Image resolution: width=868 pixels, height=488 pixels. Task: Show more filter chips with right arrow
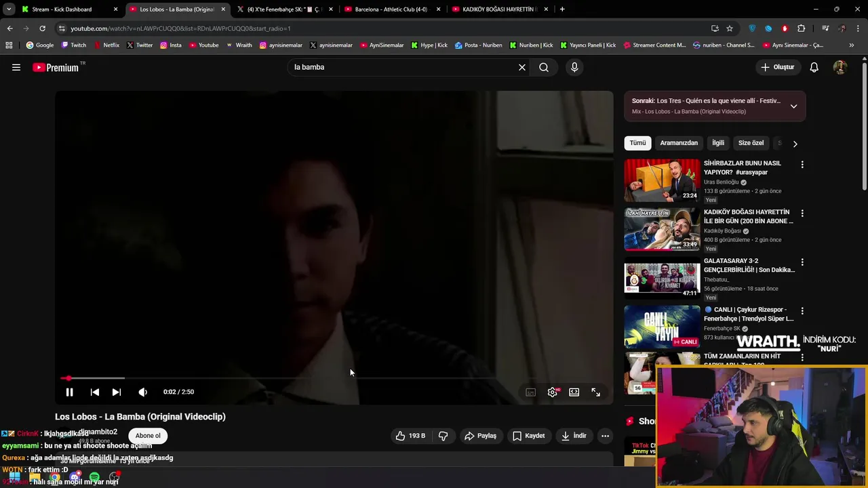(x=795, y=144)
